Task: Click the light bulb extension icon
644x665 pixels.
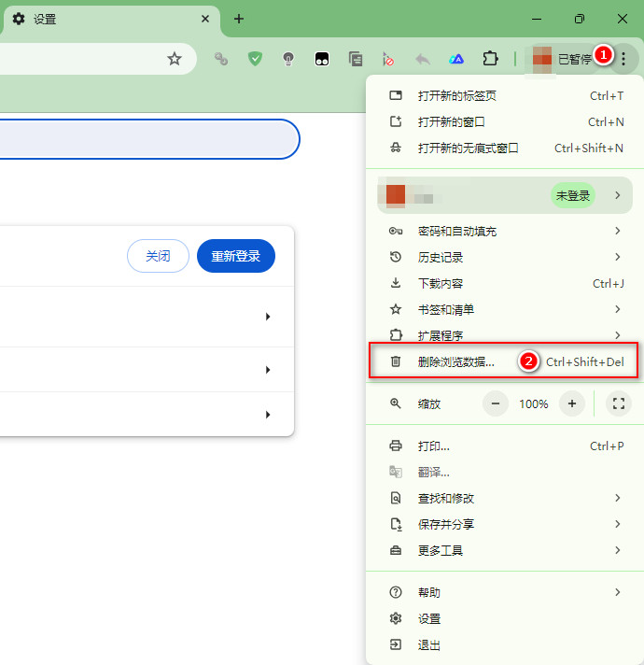Action: [x=288, y=59]
